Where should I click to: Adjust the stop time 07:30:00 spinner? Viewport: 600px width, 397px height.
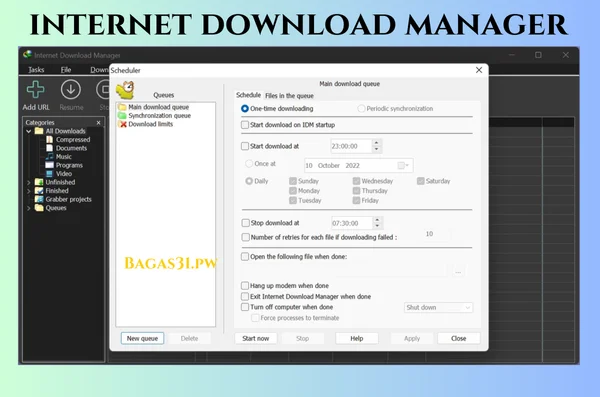(x=377, y=223)
